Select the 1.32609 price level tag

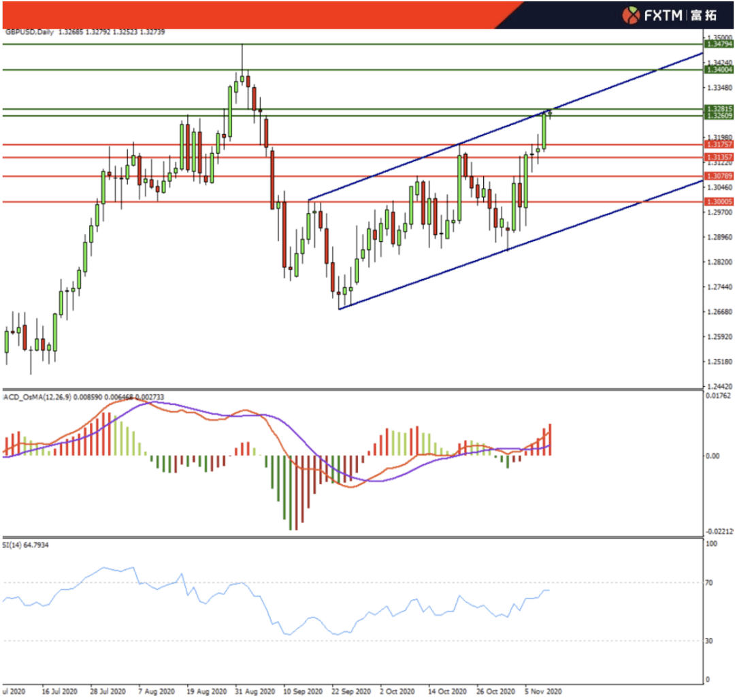pyautogui.click(x=720, y=116)
